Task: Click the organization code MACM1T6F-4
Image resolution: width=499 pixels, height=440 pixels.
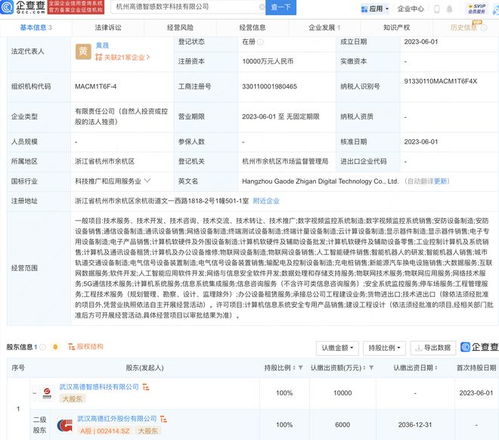Action: pos(96,87)
